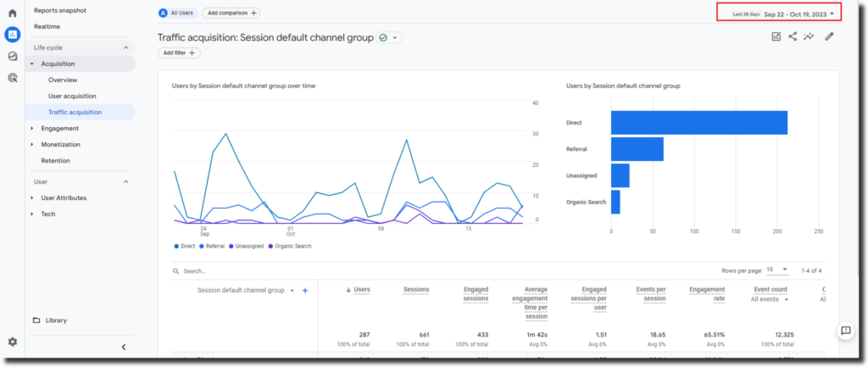This screenshot has width=868, height=367.
Task: Open the Rows per page dropdown
Action: click(x=776, y=270)
